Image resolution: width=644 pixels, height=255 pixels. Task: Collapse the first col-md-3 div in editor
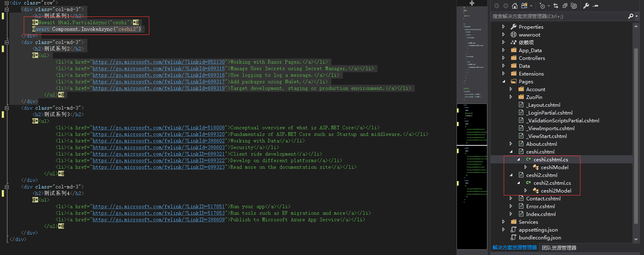pyautogui.click(x=7, y=9)
